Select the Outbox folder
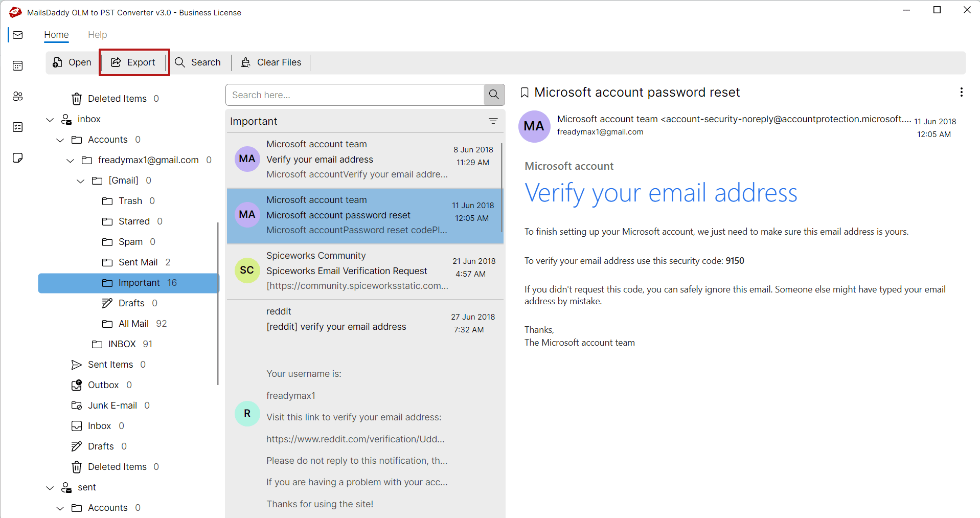The width and height of the screenshot is (980, 518). (101, 385)
